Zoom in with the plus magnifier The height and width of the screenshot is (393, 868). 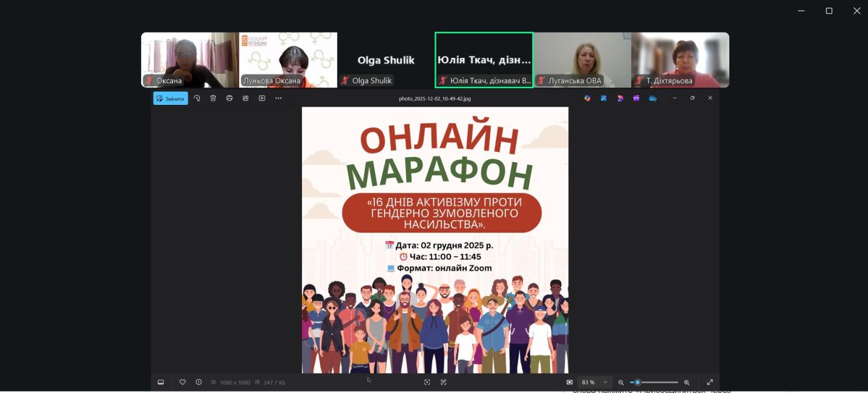pyautogui.click(x=687, y=382)
